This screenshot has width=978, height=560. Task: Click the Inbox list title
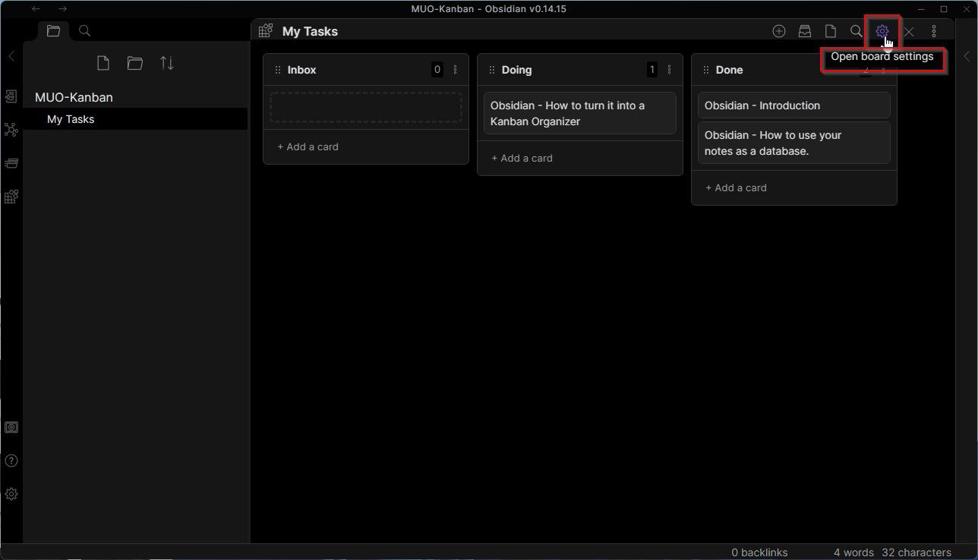[301, 70]
